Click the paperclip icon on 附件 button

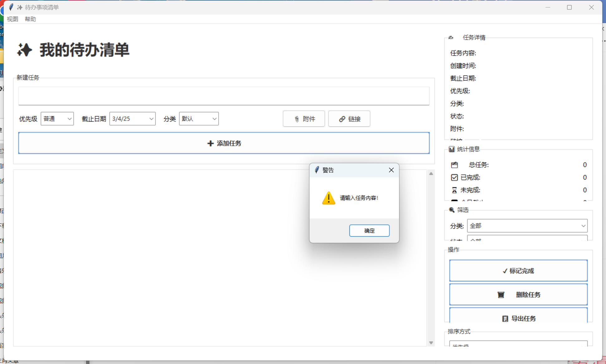(297, 119)
